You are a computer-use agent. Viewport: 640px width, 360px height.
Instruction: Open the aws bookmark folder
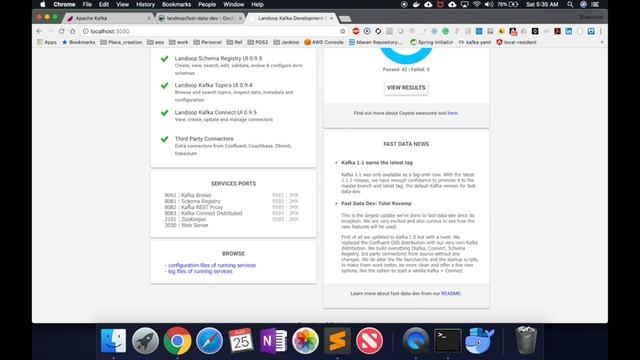[156, 42]
